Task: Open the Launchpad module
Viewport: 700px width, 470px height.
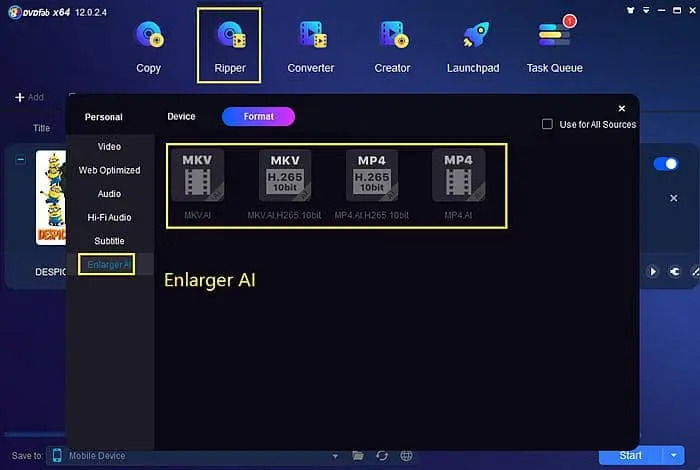Action: [473, 46]
